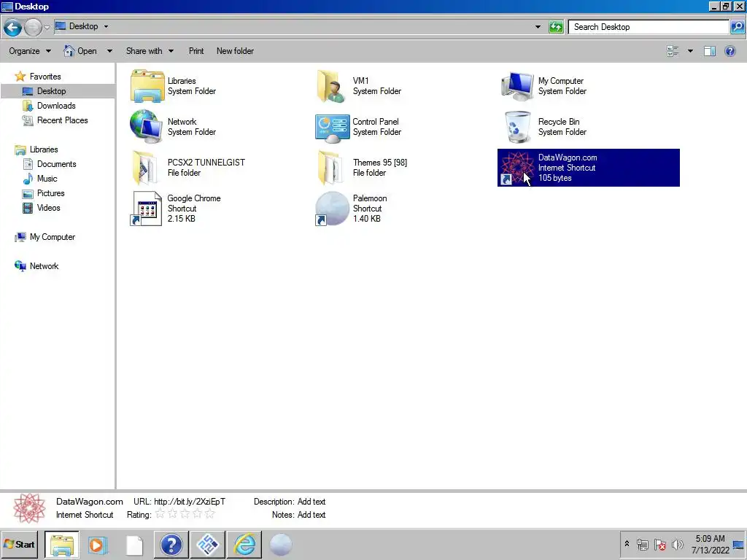The width and height of the screenshot is (747, 560).
Task: Click the DataWagon.com internet shortcut icon
Action: [x=517, y=168]
